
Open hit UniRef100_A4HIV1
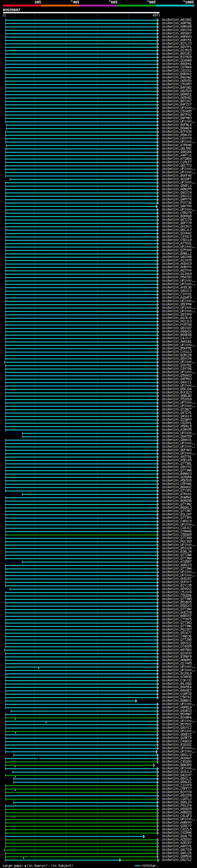[x=177, y=846]
